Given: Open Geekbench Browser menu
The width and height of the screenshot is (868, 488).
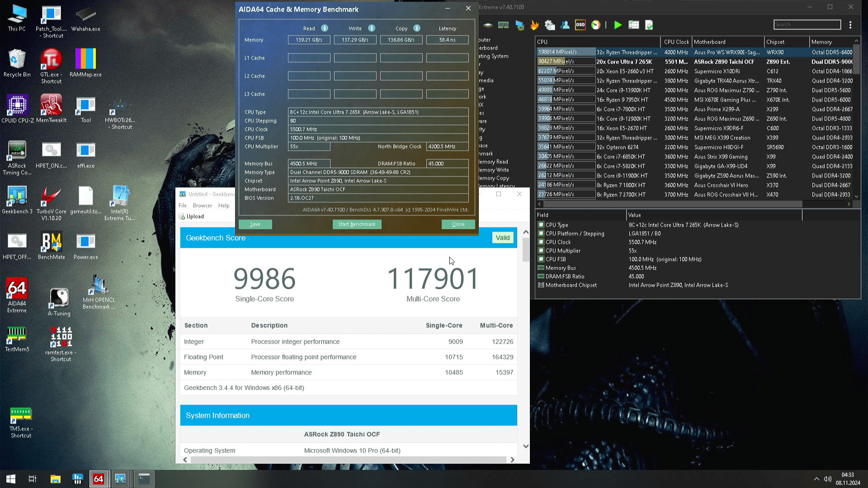Looking at the screenshot, I should pos(202,205).
